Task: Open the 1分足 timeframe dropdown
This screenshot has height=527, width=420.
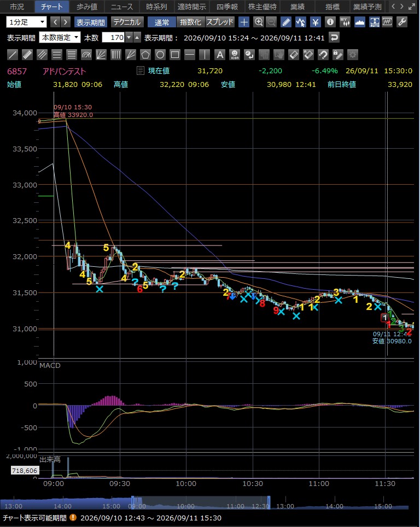Action: coord(26,22)
